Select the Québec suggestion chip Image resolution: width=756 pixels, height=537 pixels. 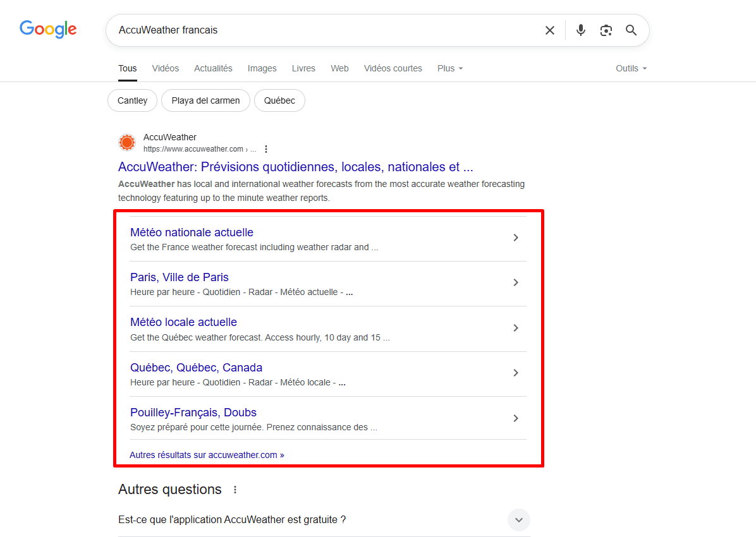click(279, 100)
